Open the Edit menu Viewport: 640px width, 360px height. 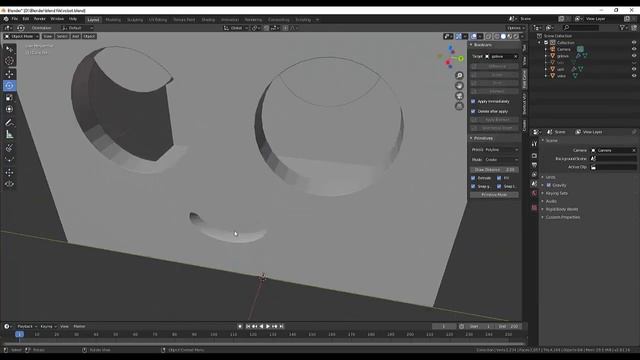tap(26, 19)
